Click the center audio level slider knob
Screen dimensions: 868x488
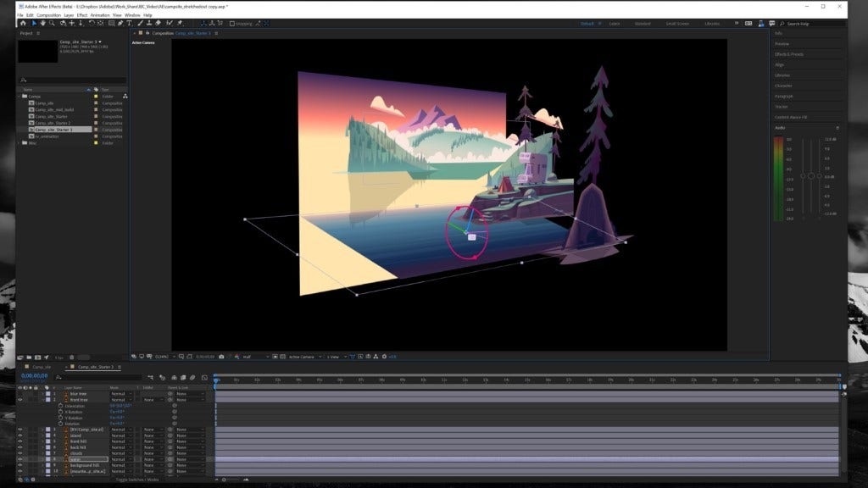point(811,175)
